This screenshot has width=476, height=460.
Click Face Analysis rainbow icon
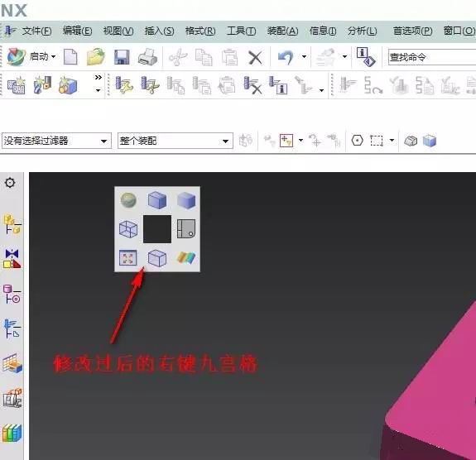[x=186, y=258]
